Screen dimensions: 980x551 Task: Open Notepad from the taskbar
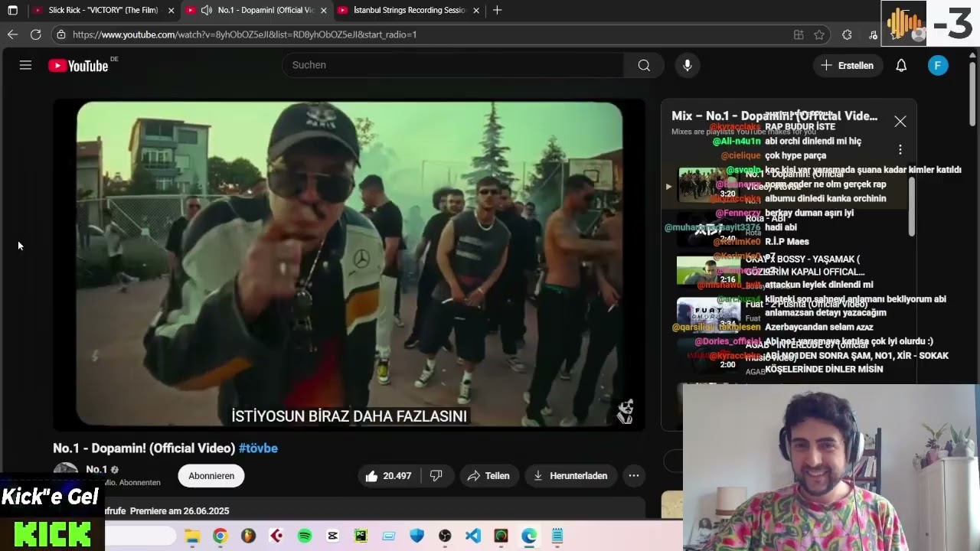pos(557,536)
